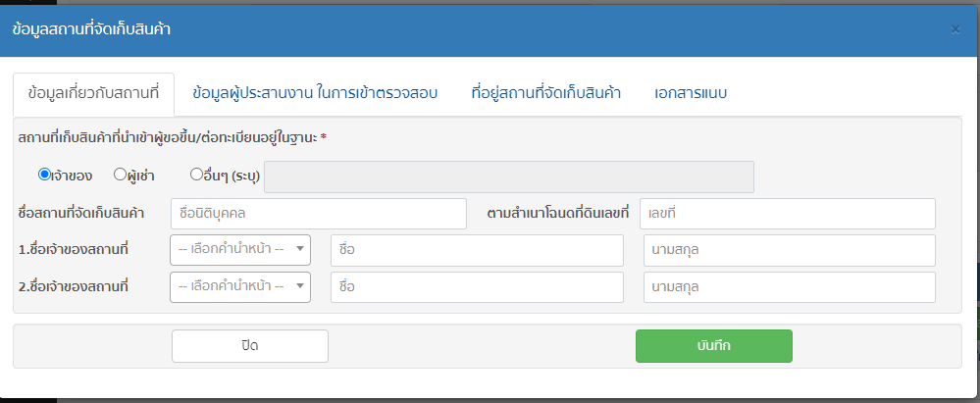Select the เจ้าของ radio option
This screenshot has height=403, width=980.
tap(44, 175)
